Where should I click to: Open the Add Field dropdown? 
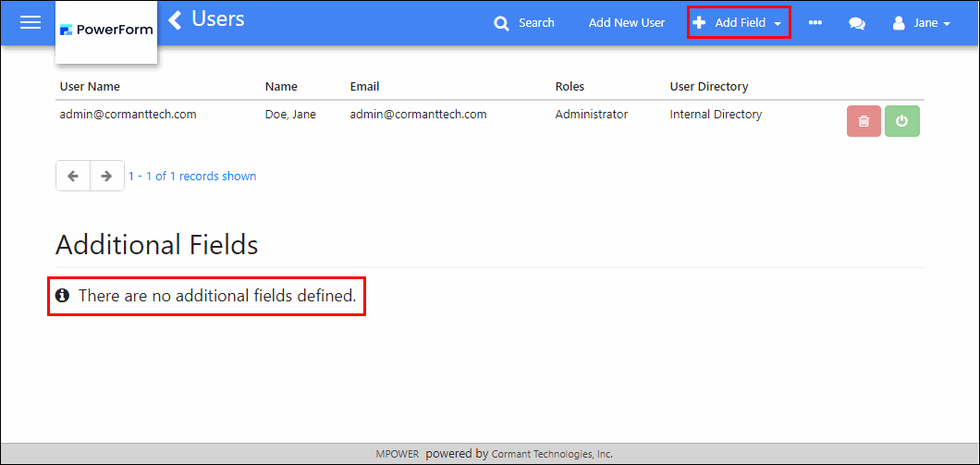click(739, 22)
